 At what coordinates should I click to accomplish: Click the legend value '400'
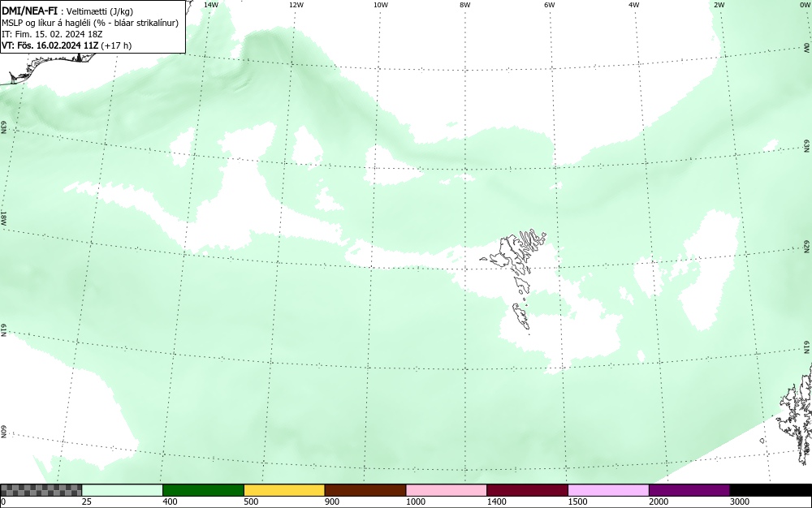(170, 502)
